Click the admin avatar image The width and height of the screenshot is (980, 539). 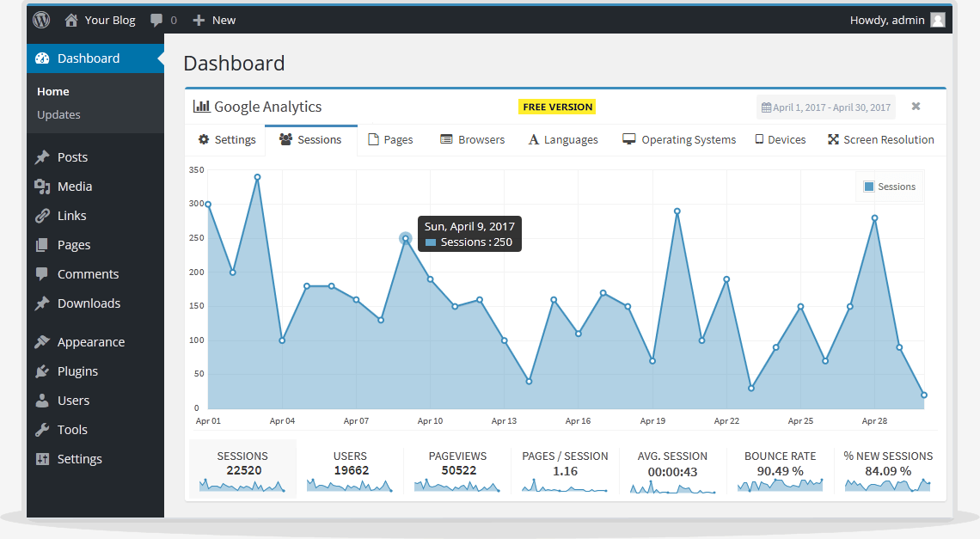pos(938,20)
